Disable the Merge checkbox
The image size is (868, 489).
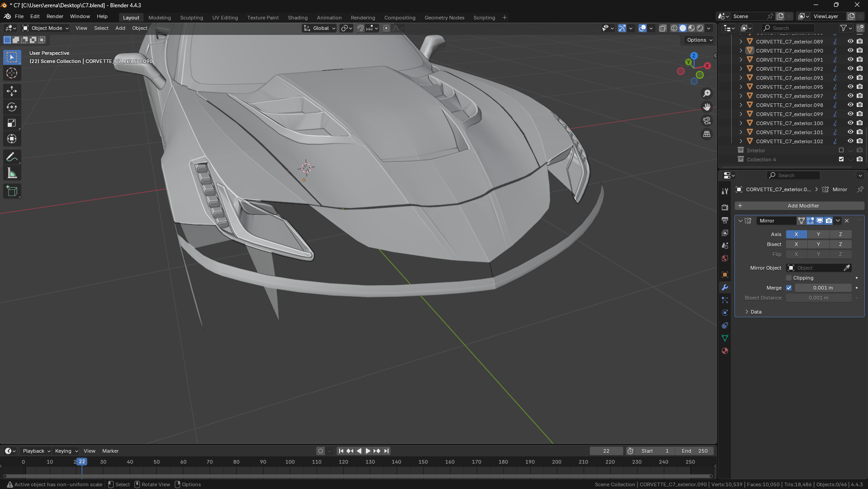[789, 288]
